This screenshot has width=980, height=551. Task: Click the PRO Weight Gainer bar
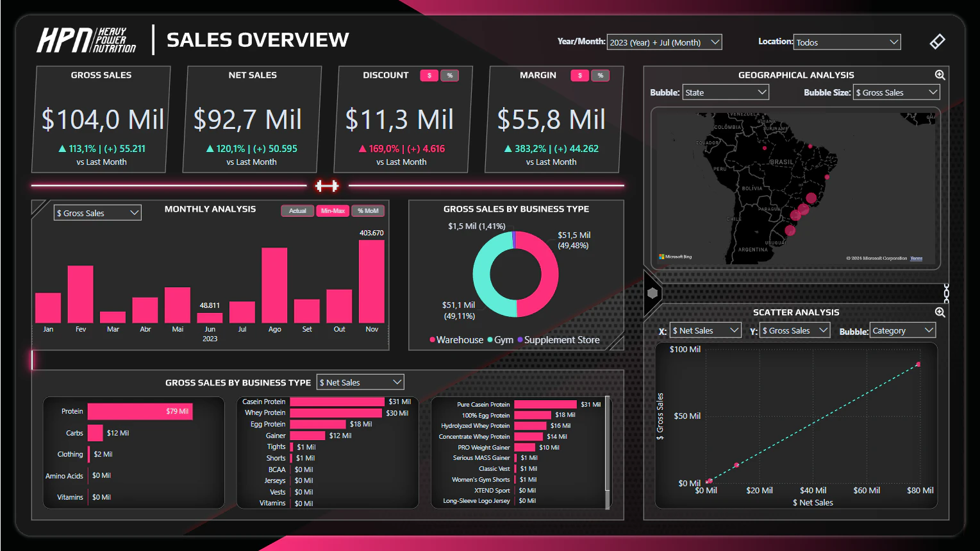click(x=524, y=447)
